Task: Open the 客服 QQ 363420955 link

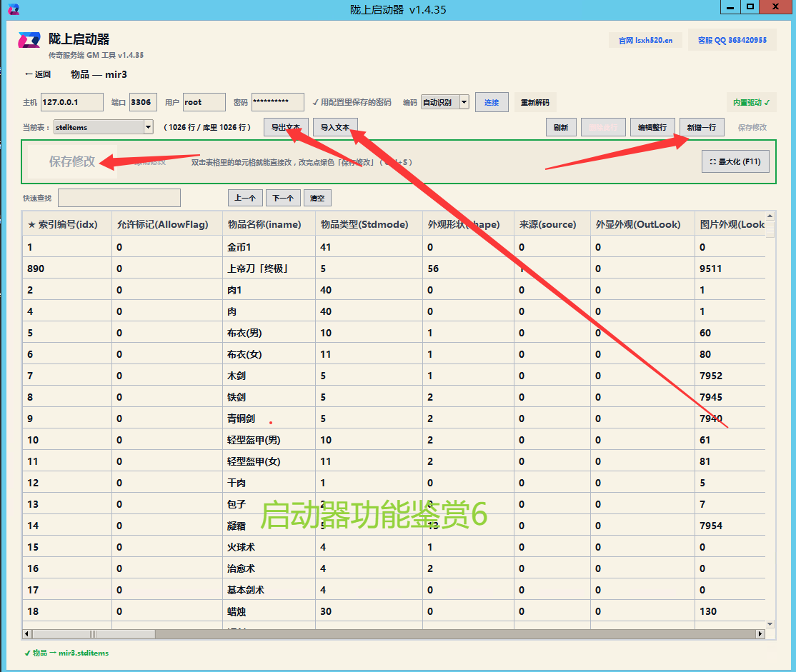Action: (732, 40)
